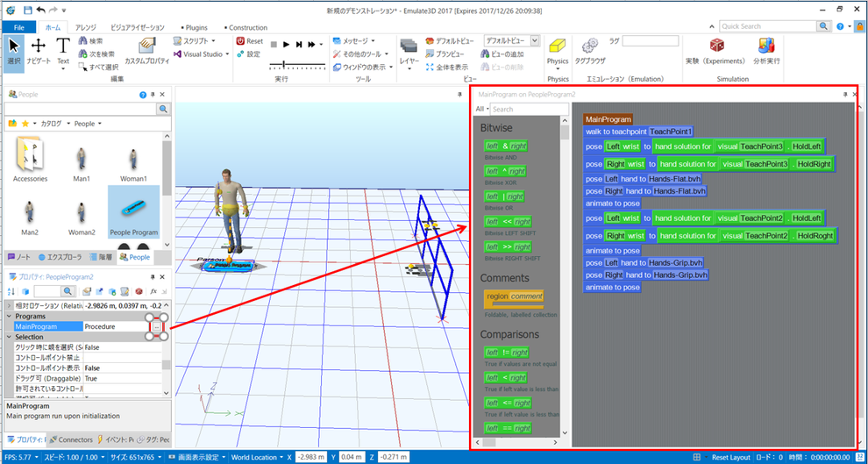Save with the title bar floppy icon
The width and height of the screenshot is (868, 464).
click(x=28, y=10)
